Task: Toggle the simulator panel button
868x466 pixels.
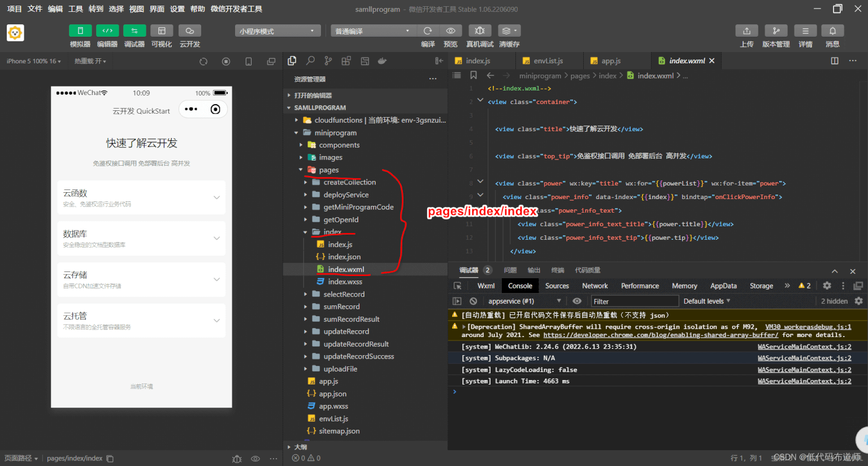Action: (80, 31)
